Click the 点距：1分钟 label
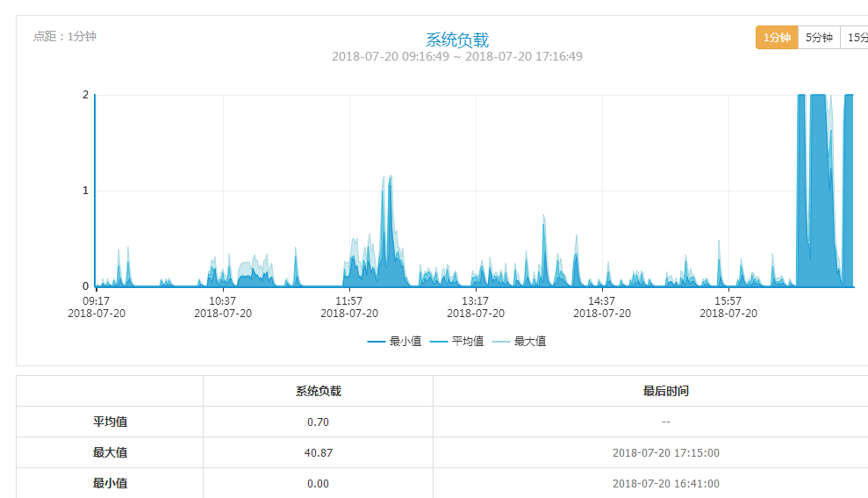Image resolution: width=868 pixels, height=498 pixels. tap(65, 36)
